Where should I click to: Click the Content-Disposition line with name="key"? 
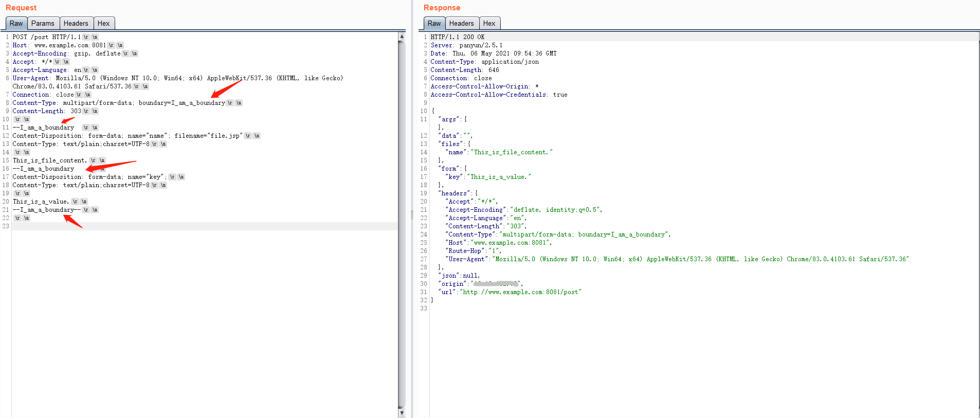(x=89, y=177)
